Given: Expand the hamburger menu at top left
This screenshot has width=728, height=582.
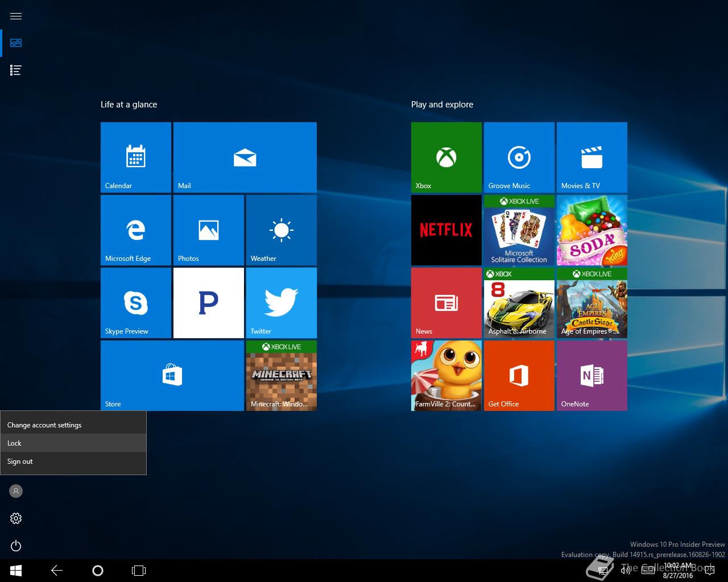Looking at the screenshot, I should [x=16, y=16].
